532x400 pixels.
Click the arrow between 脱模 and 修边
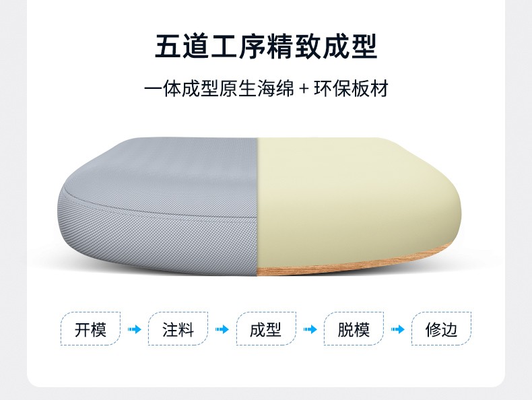coord(397,329)
